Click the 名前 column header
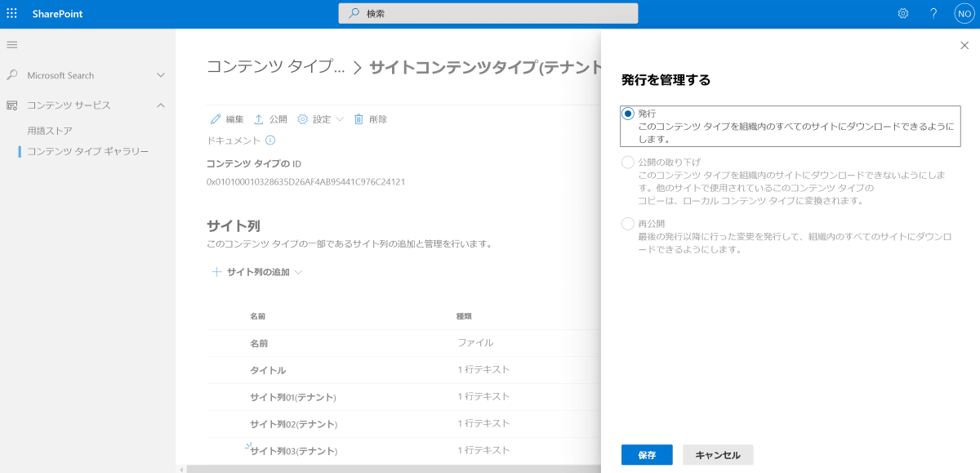The height and width of the screenshot is (473, 980). click(257, 315)
